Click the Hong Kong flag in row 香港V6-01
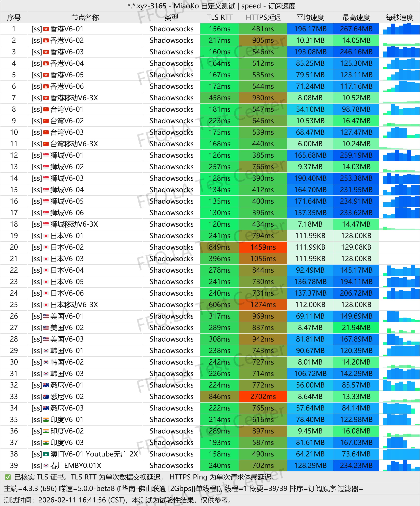 pyautogui.click(x=46, y=29)
